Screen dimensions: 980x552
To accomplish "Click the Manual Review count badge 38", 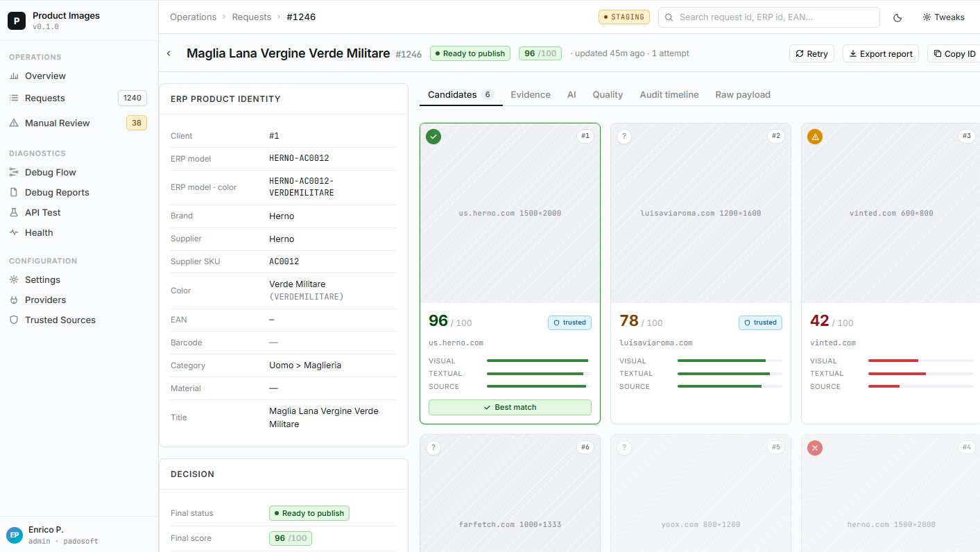I will (137, 123).
